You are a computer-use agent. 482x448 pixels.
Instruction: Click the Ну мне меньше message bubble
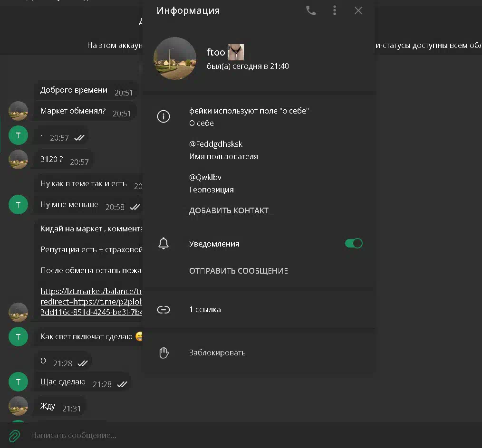(88, 205)
